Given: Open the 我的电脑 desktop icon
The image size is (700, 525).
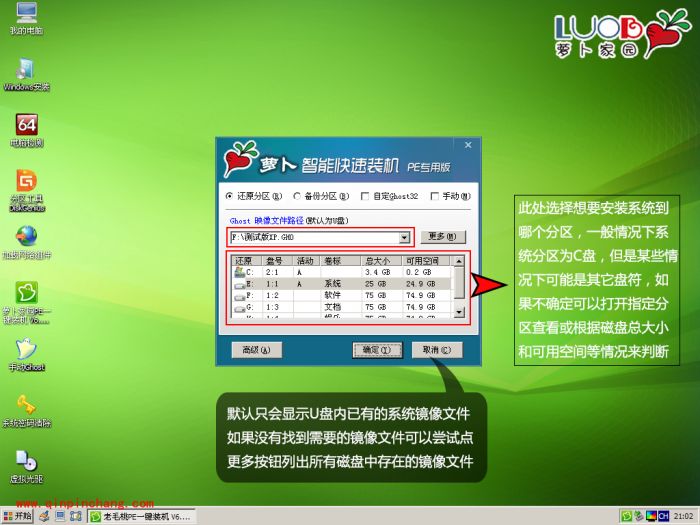Looking at the screenshot, I should (x=26, y=18).
